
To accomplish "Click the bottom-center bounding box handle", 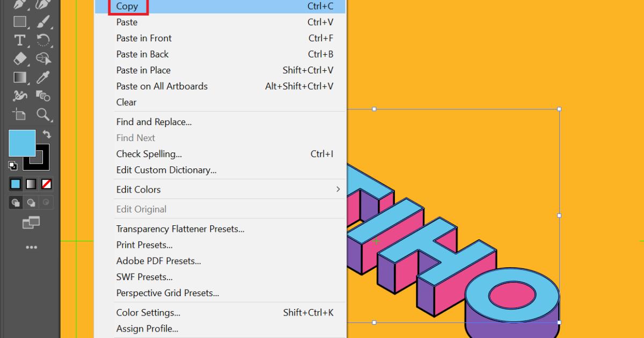I will click(374, 322).
